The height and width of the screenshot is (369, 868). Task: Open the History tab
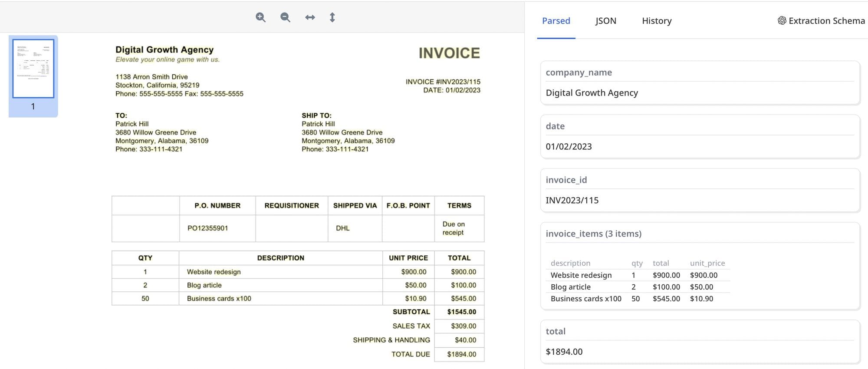click(656, 21)
